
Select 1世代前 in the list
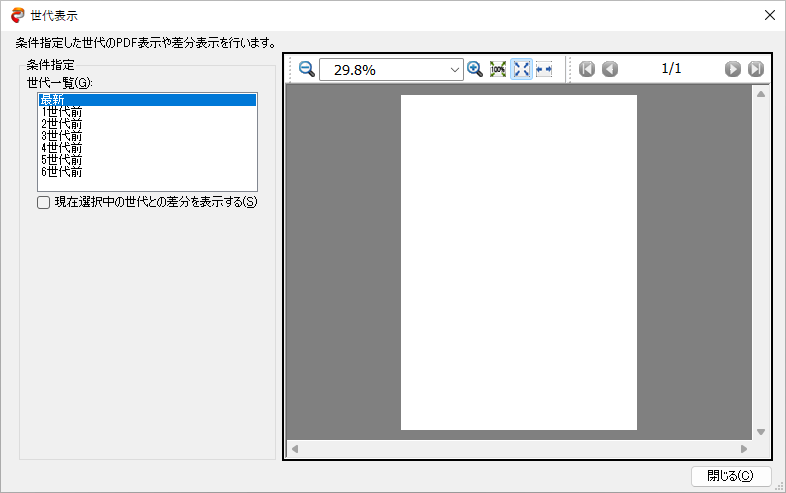[x=147, y=112]
